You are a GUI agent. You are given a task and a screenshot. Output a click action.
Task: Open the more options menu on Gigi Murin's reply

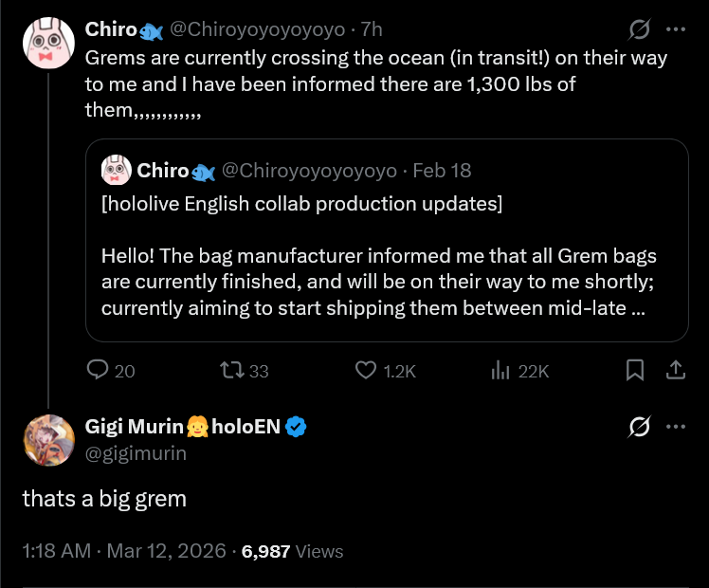click(x=676, y=427)
